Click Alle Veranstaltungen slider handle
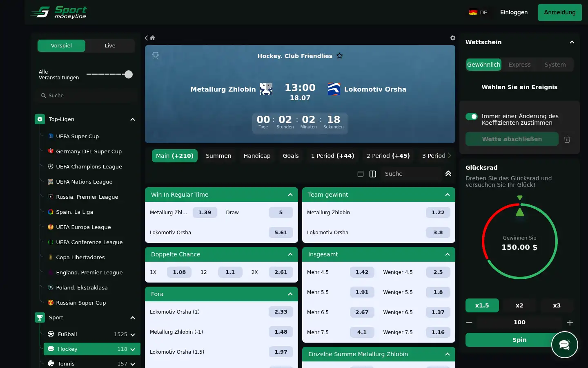The height and width of the screenshot is (368, 588). tap(129, 74)
